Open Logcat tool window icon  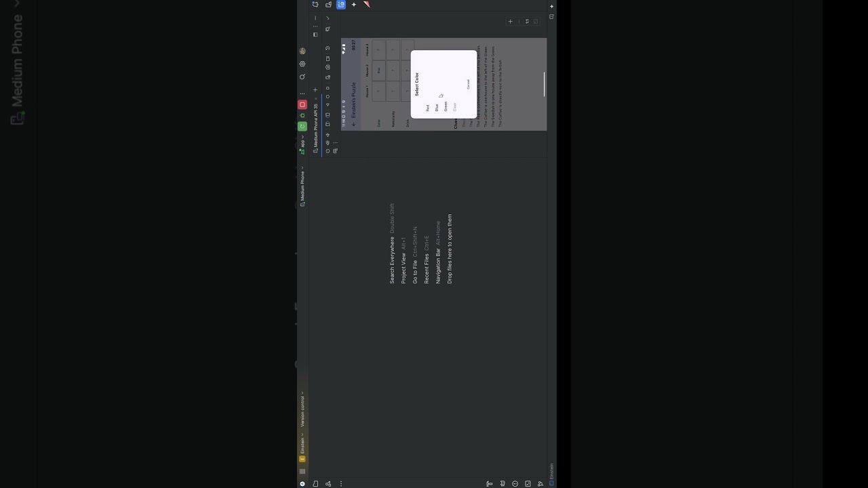click(x=502, y=483)
